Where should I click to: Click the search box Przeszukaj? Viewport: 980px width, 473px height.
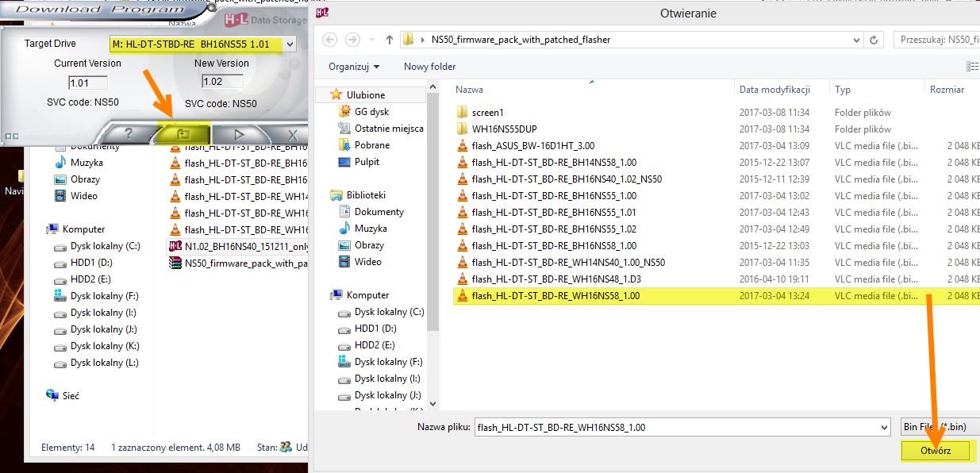936,40
